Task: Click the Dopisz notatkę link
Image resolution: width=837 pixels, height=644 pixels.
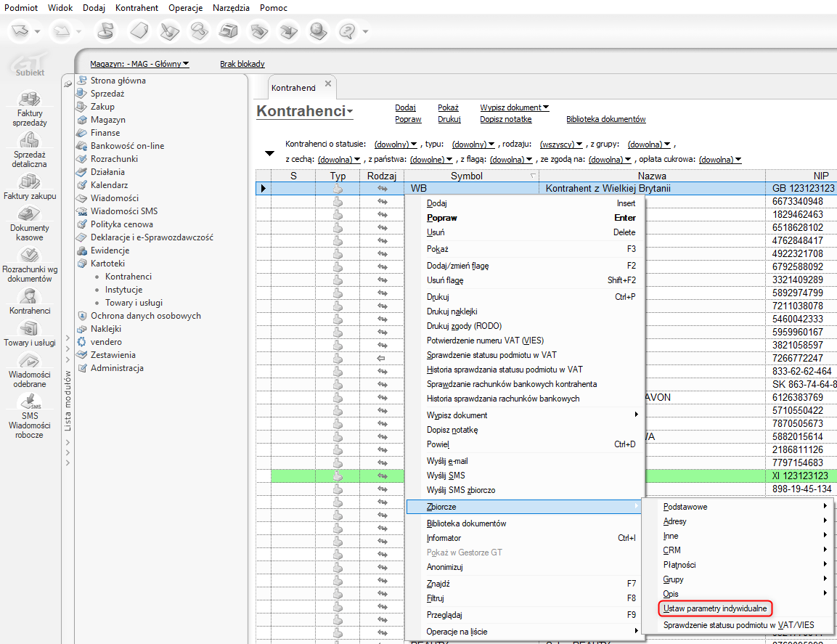Action: (505, 119)
